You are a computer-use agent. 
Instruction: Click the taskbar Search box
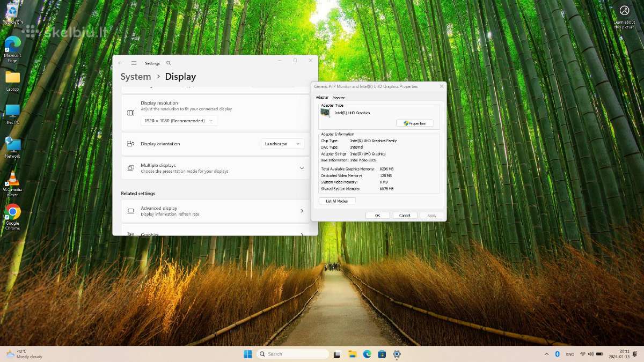pyautogui.click(x=293, y=354)
